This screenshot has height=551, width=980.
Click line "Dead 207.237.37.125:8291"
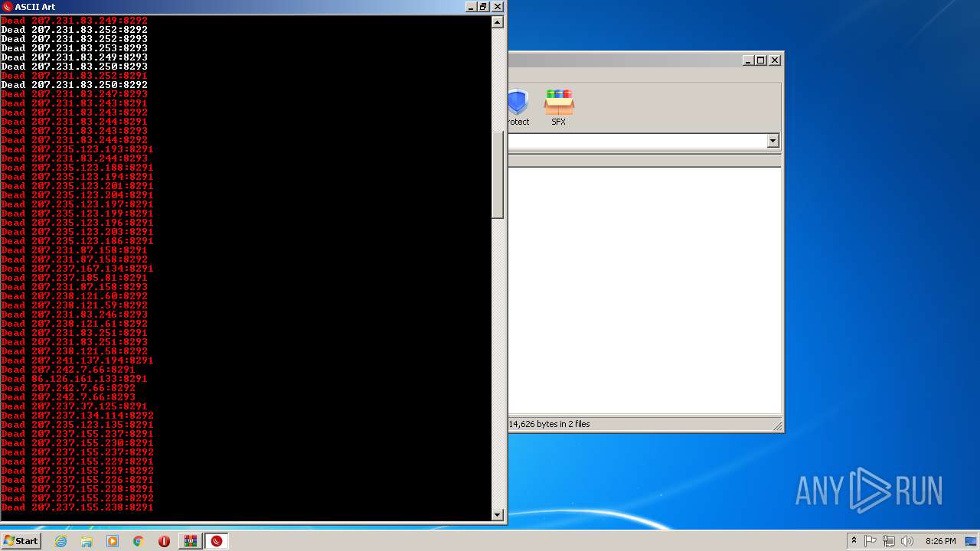(x=74, y=406)
